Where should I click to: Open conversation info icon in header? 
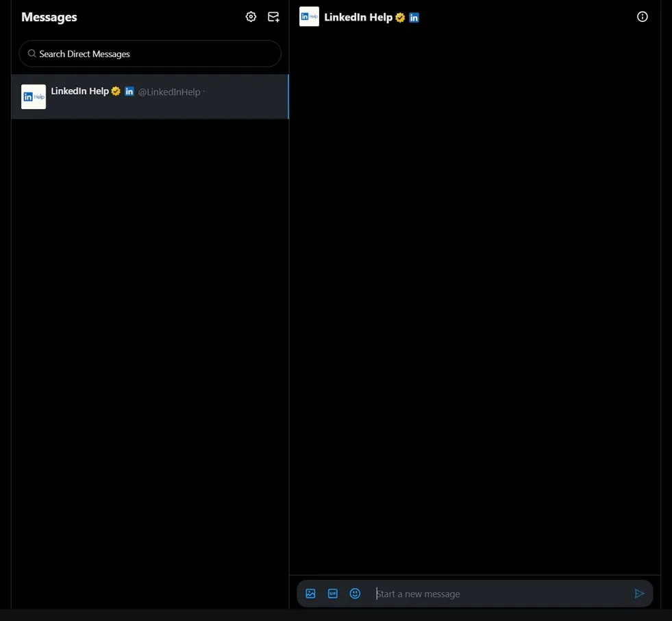(642, 16)
